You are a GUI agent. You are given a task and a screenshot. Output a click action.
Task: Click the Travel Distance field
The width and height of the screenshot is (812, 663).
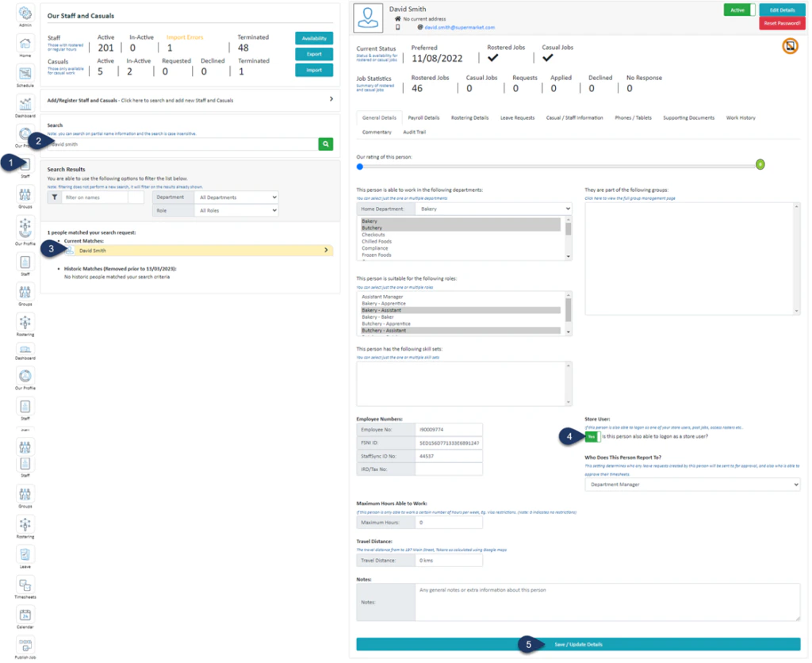449,561
